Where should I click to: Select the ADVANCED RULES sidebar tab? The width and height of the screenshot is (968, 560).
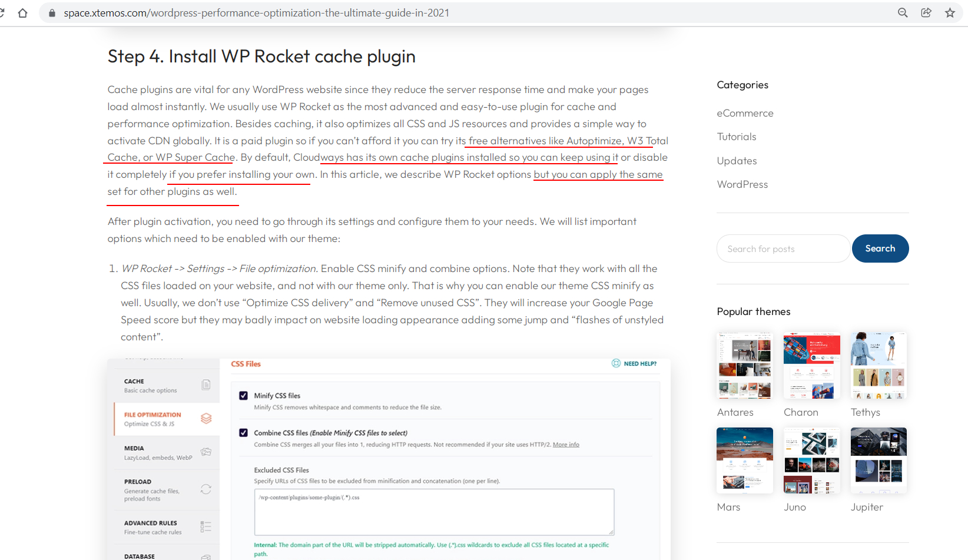tap(167, 527)
